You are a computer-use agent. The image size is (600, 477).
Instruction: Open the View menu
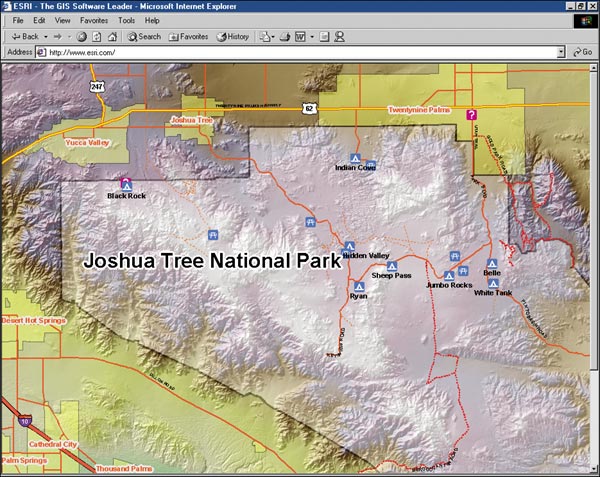click(x=62, y=21)
